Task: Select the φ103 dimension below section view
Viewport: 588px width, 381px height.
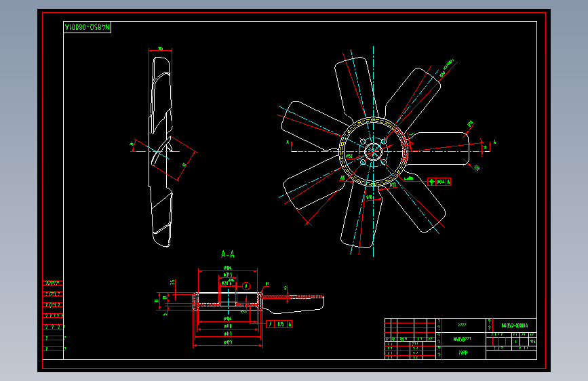Action: 228,342
